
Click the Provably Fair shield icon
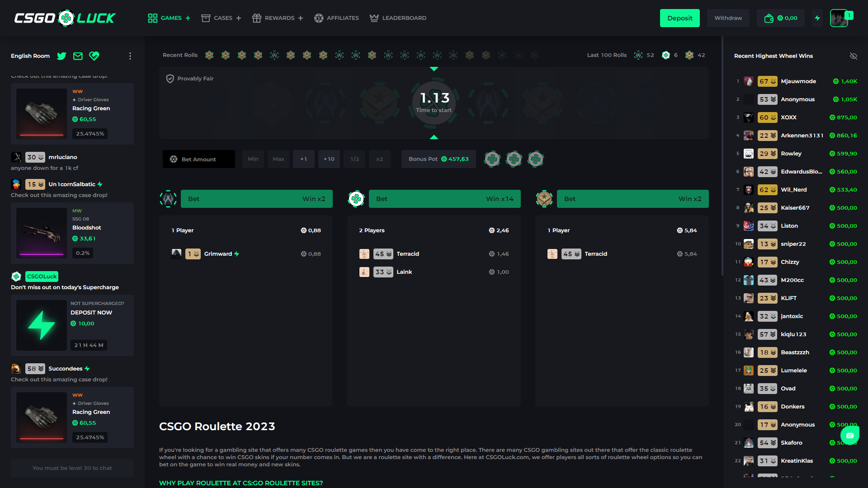170,78
